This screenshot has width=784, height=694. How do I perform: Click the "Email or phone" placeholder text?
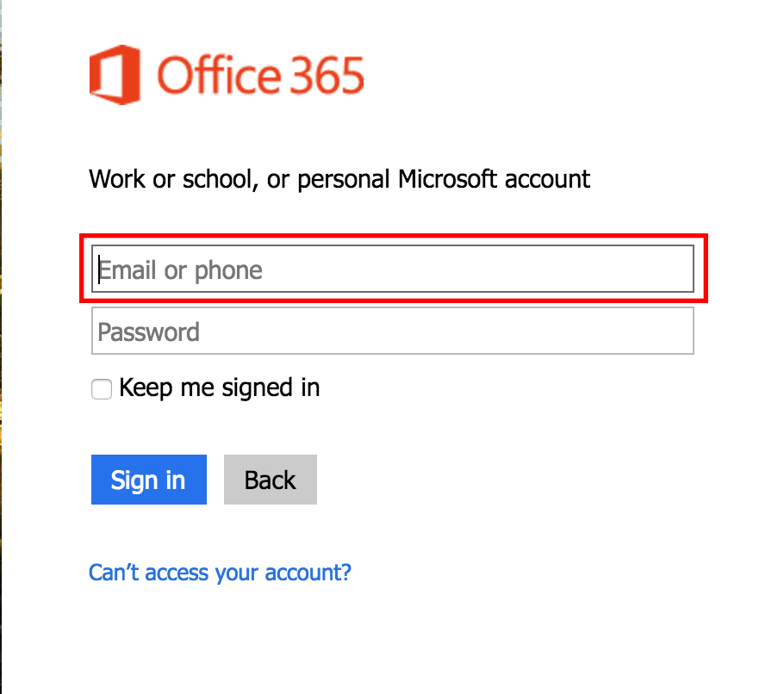point(181,270)
